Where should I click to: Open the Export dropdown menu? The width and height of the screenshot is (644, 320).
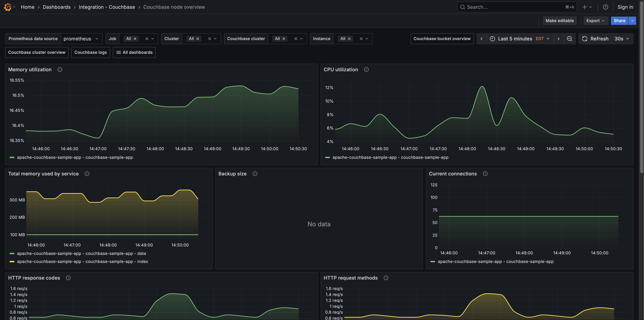click(595, 21)
